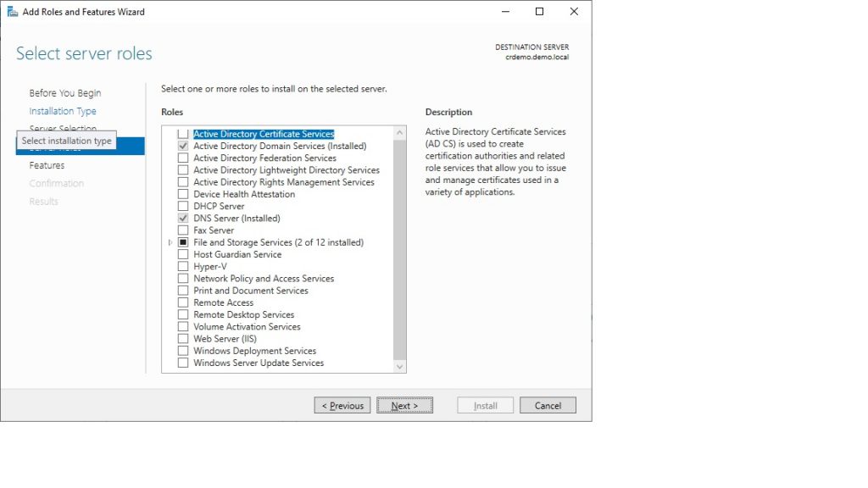Enable the DHCP Server role checkbox
868x488 pixels.
(183, 207)
